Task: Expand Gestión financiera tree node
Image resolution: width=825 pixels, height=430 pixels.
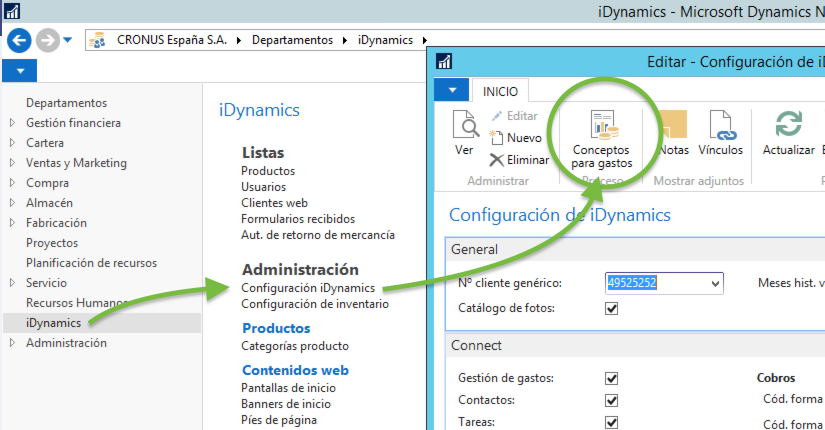Action: (x=13, y=123)
